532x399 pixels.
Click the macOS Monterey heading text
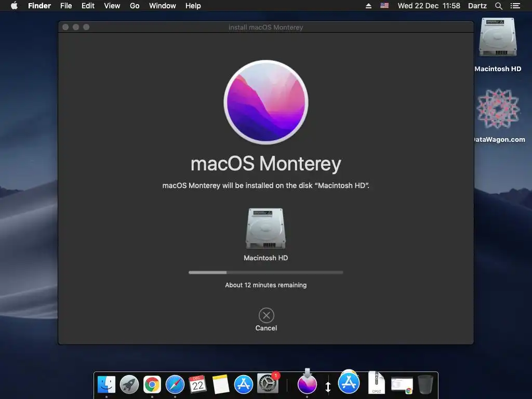coord(265,164)
